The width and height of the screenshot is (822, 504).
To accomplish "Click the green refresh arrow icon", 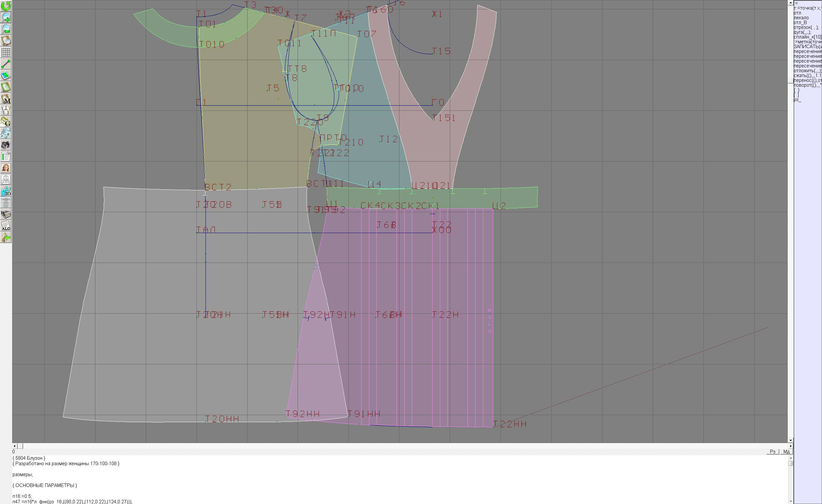I will (6, 6).
